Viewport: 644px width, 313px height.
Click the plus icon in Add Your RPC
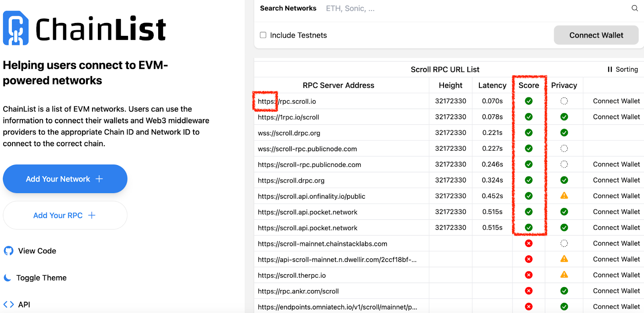(x=92, y=215)
